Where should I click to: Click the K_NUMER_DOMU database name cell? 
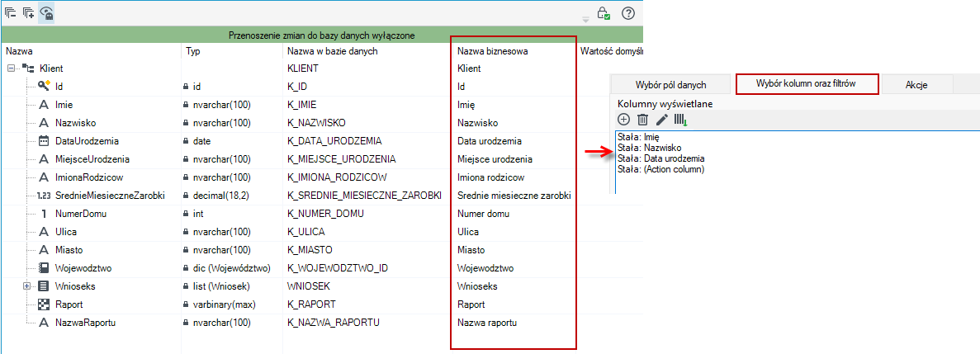point(325,215)
